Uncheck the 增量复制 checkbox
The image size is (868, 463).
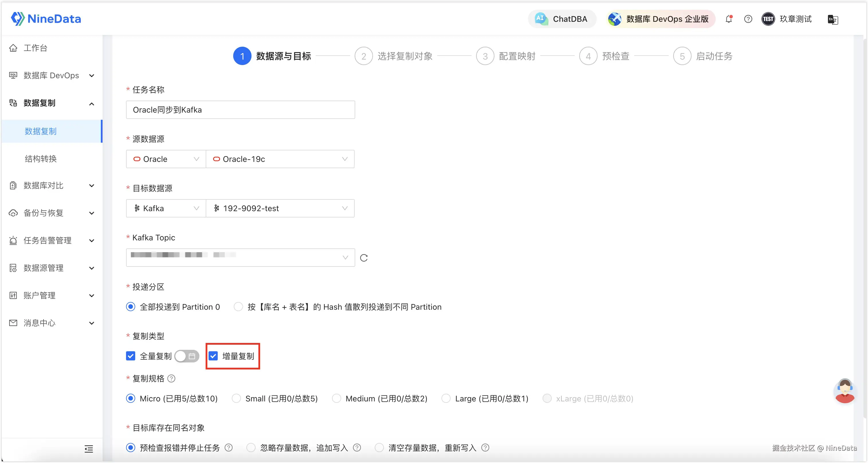[213, 356]
